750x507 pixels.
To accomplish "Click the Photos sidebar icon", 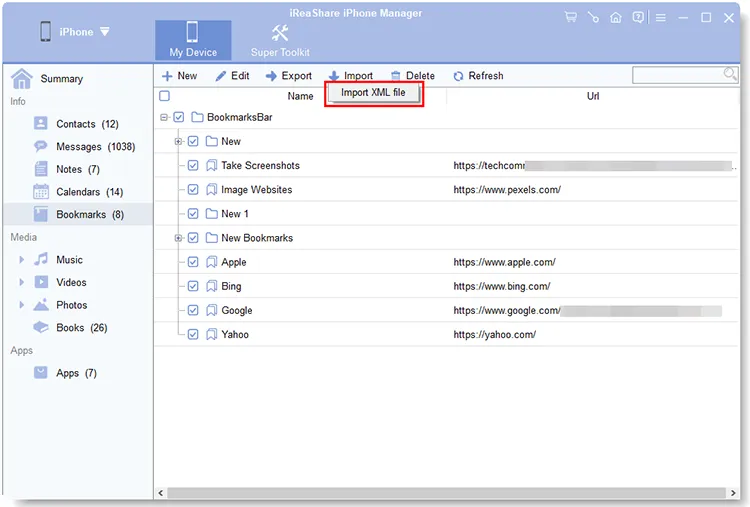I will point(41,304).
